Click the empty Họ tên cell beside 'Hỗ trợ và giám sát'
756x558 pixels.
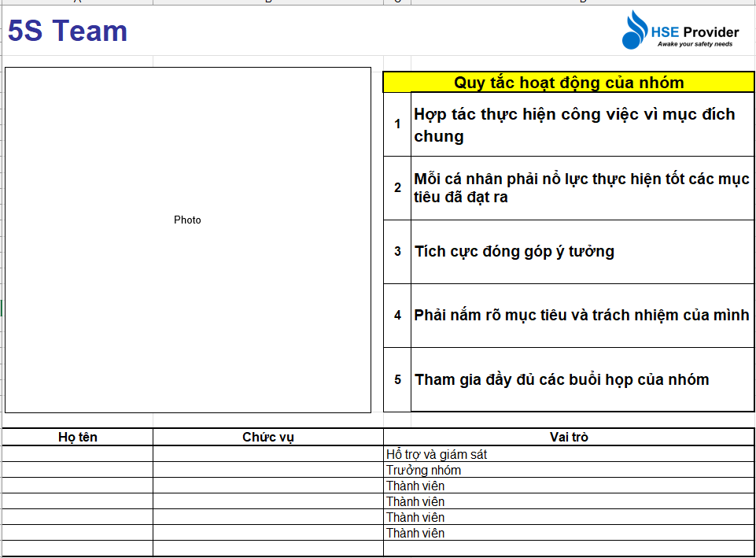click(x=78, y=454)
